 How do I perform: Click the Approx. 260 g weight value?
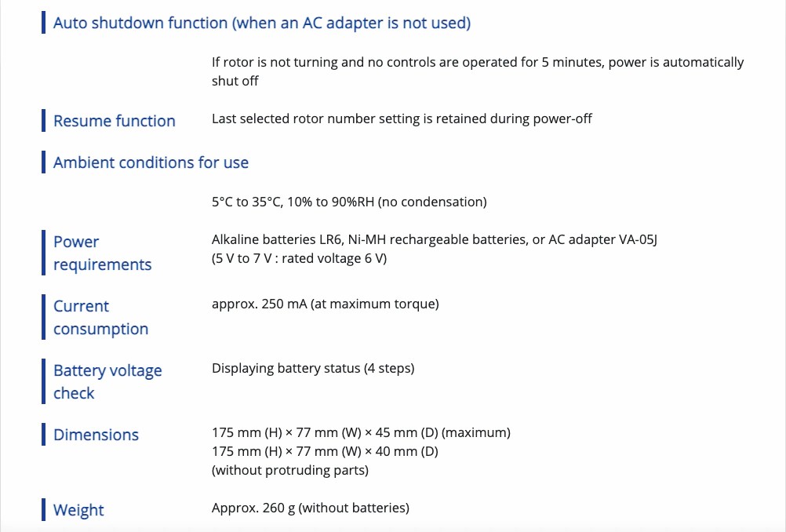[311, 508]
